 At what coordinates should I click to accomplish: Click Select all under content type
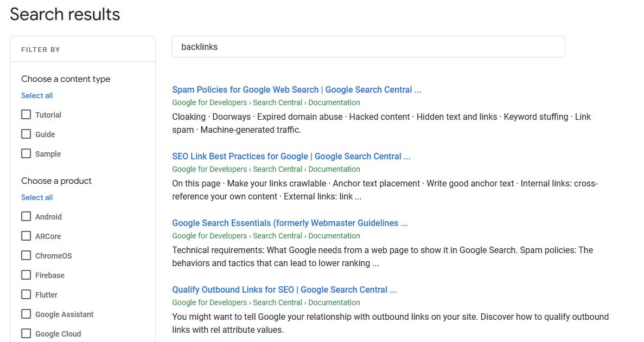[36, 95]
